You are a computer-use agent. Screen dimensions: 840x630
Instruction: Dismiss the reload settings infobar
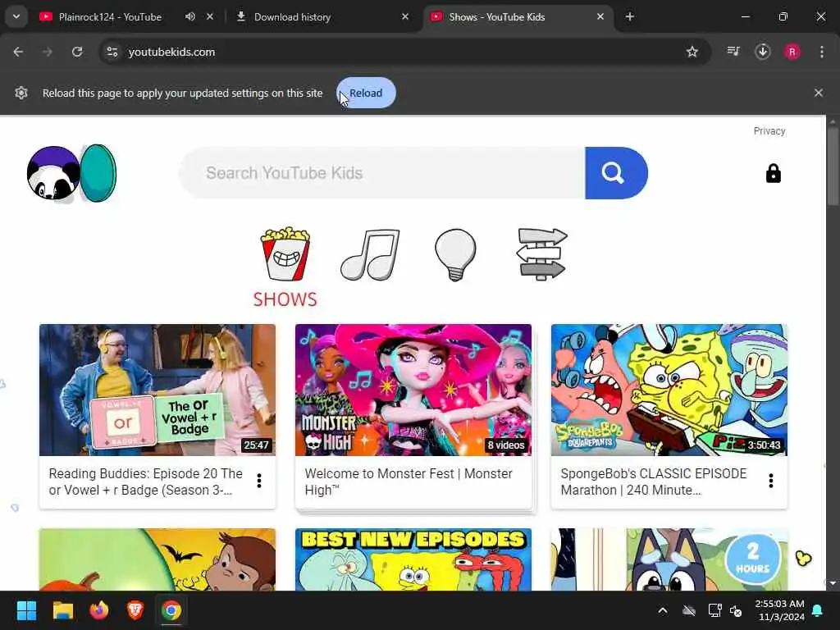point(818,93)
